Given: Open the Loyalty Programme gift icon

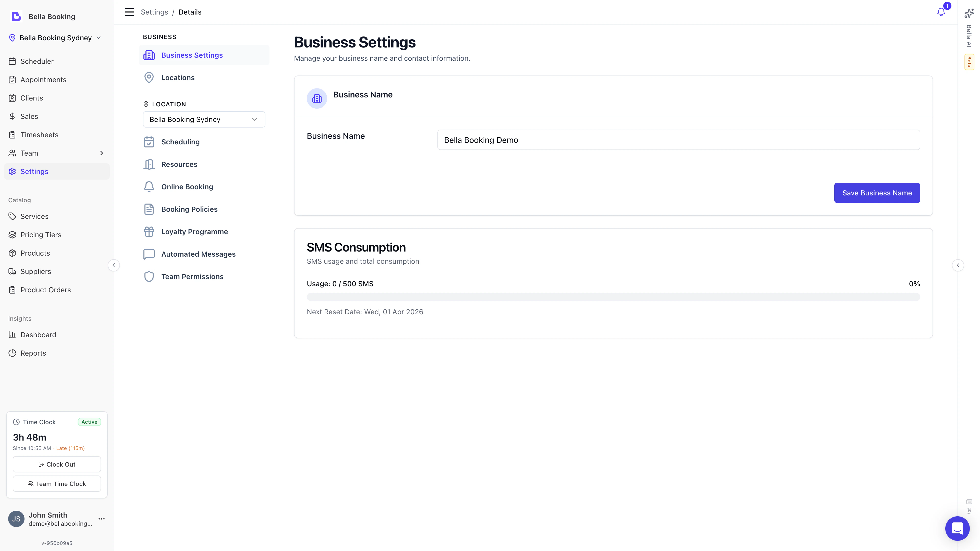Looking at the screenshot, I should 149,231.
